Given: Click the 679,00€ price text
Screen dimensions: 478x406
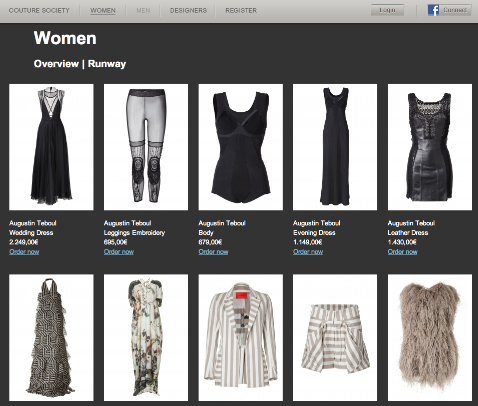Looking at the screenshot, I should [210, 242].
